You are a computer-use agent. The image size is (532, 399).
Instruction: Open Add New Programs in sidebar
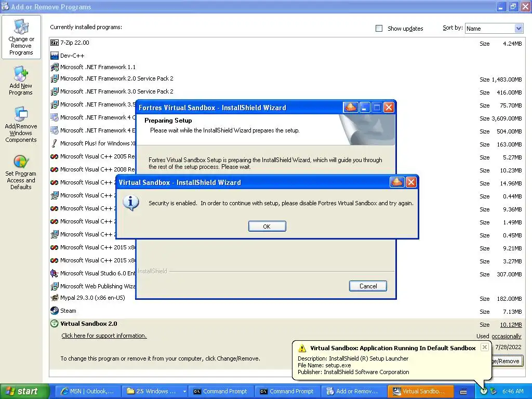(21, 81)
